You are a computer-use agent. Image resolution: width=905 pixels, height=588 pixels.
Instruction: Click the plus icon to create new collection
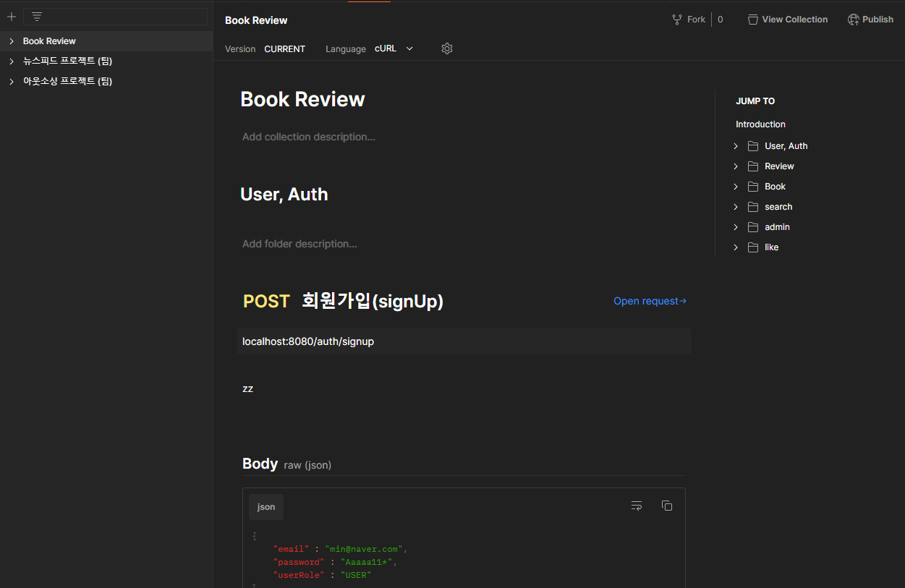[12, 17]
